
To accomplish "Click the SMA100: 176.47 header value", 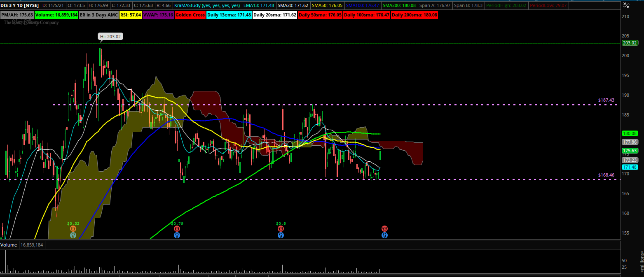I will (363, 5).
